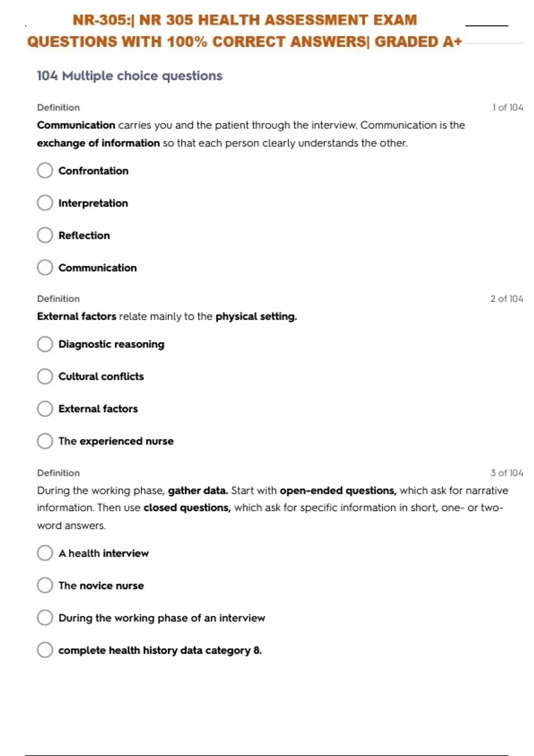534x756 pixels.
Task: Click the 'exchange of information' bold text
Action: point(98,143)
